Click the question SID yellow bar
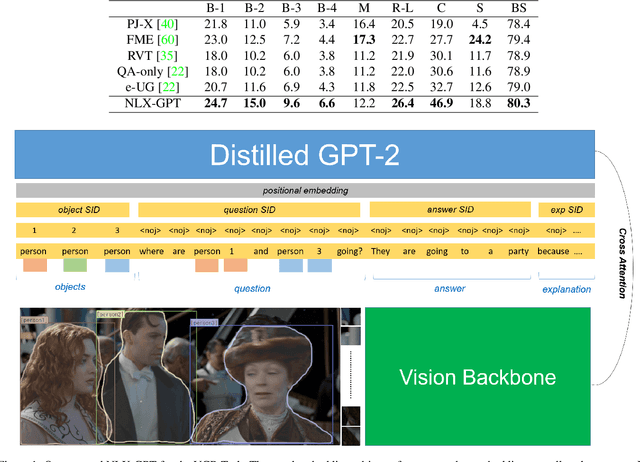Screen dimensions: 640x462 (249, 210)
